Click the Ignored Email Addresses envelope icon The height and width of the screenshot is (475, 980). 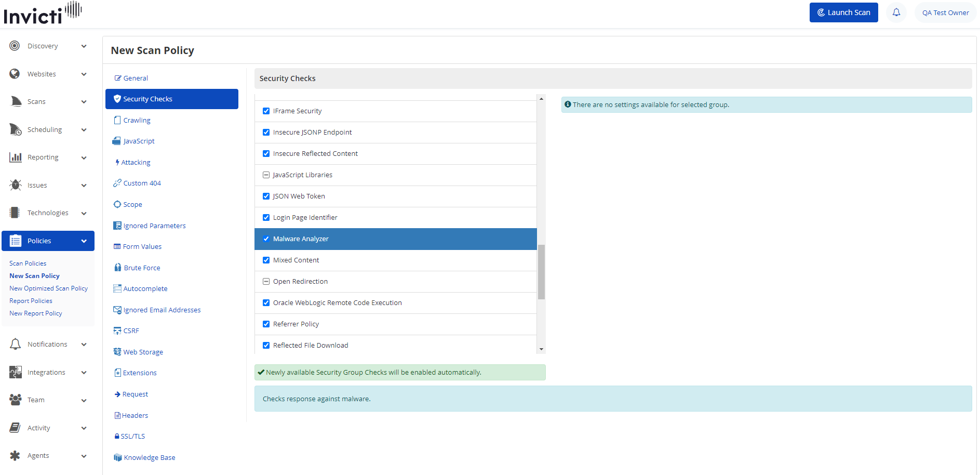pos(117,310)
